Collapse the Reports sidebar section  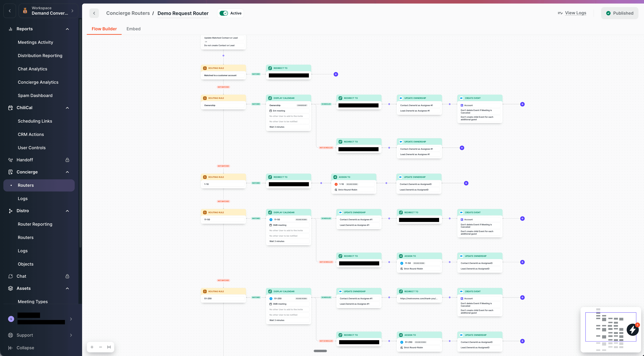67,29
